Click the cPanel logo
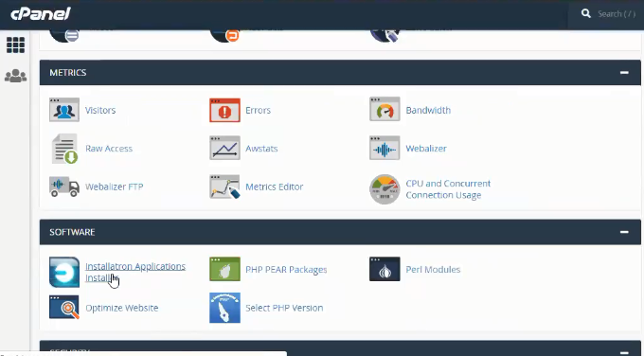This screenshot has width=644, height=356. (x=41, y=13)
